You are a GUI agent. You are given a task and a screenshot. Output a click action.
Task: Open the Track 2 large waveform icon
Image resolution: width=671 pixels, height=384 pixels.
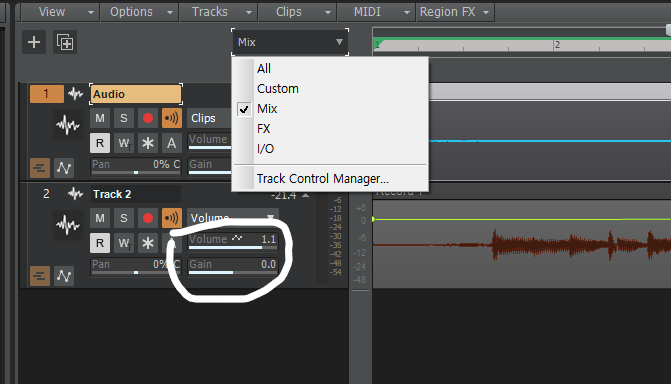(68, 225)
